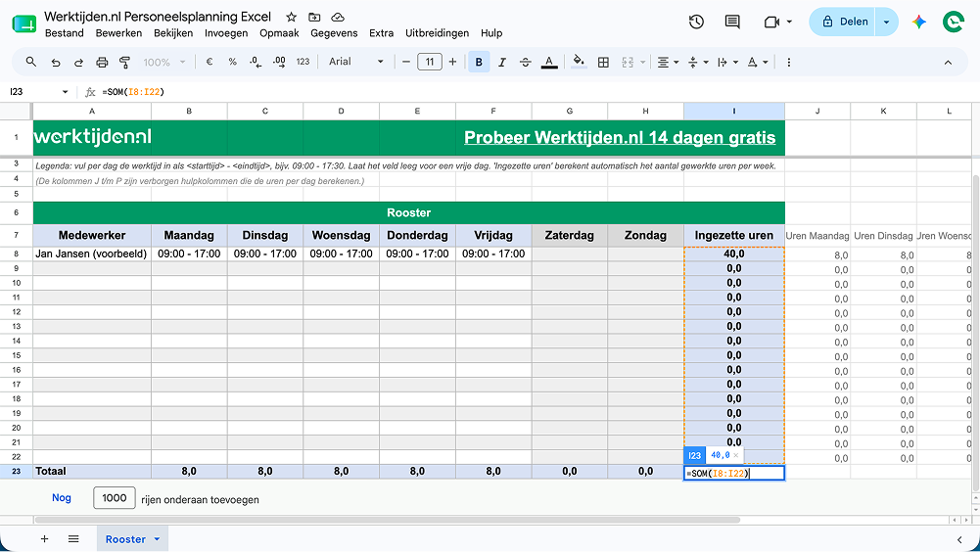Select column I header
980x552 pixels.
tap(733, 112)
